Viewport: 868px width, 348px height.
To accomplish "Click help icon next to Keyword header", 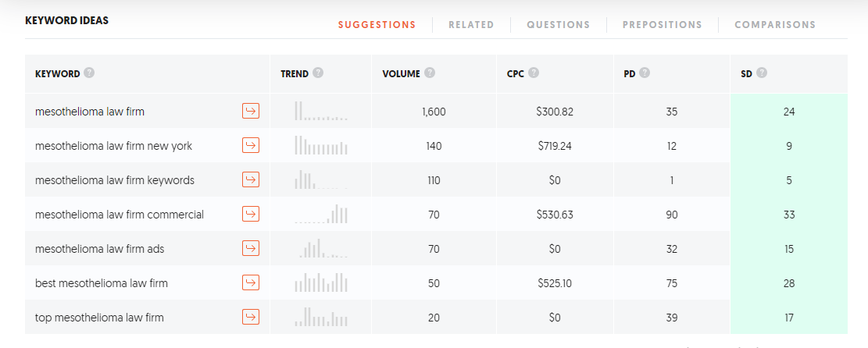I will pos(89,73).
